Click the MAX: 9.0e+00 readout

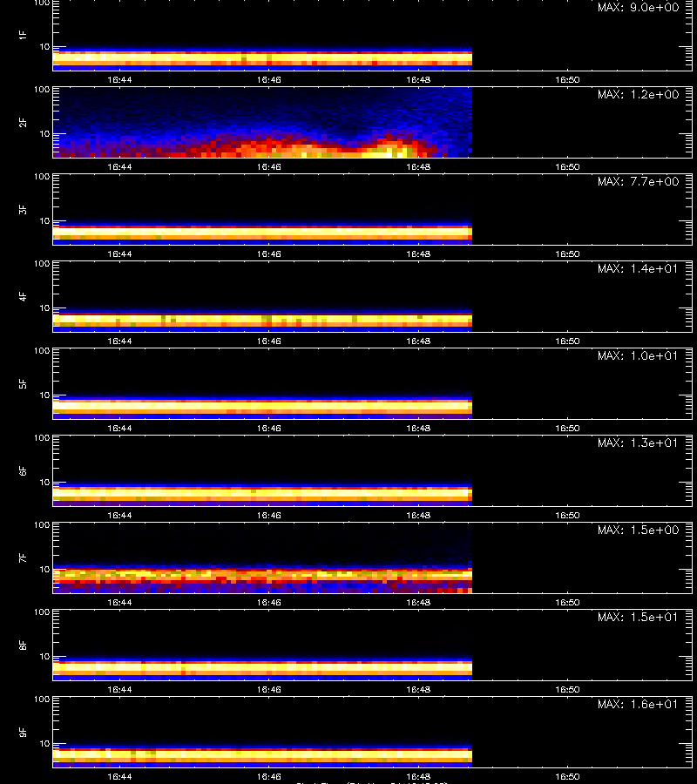638,8
